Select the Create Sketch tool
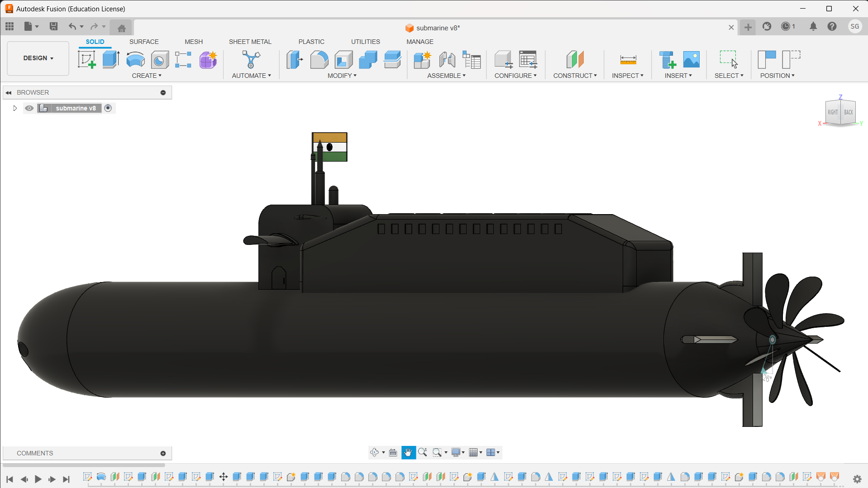This screenshot has height=488, width=868. tap(86, 59)
